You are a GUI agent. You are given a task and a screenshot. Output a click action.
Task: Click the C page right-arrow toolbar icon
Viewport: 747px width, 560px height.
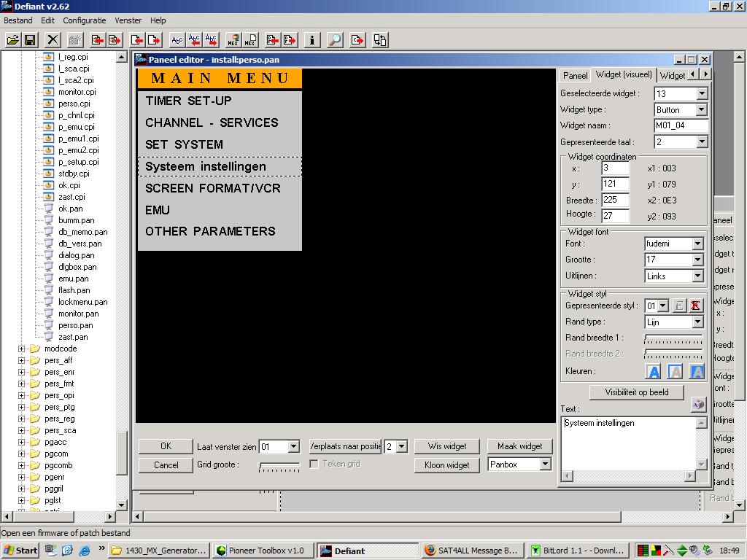coord(357,40)
